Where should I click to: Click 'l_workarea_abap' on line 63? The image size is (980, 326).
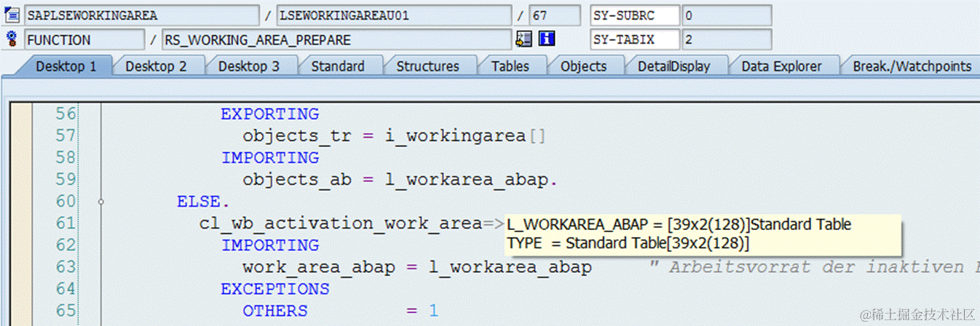tap(510, 267)
